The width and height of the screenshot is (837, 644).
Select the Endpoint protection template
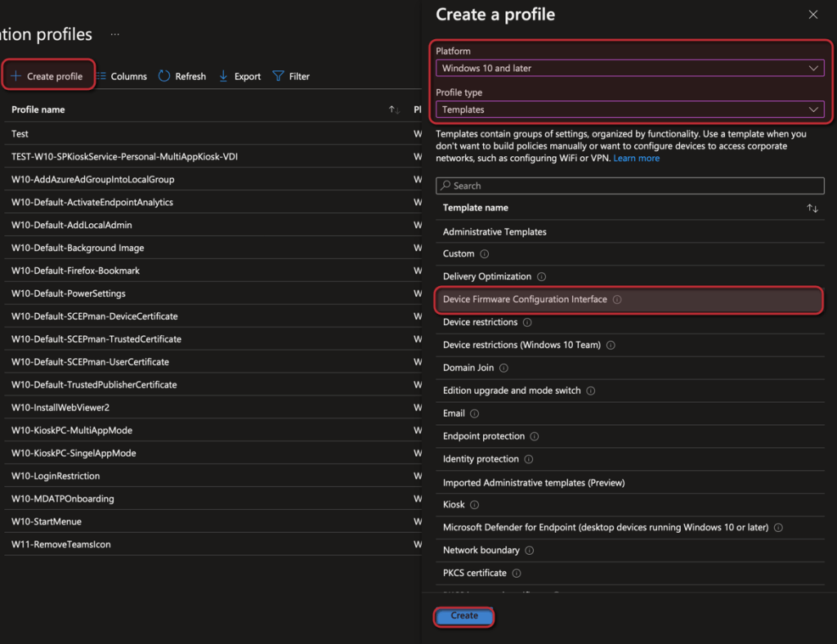(483, 436)
